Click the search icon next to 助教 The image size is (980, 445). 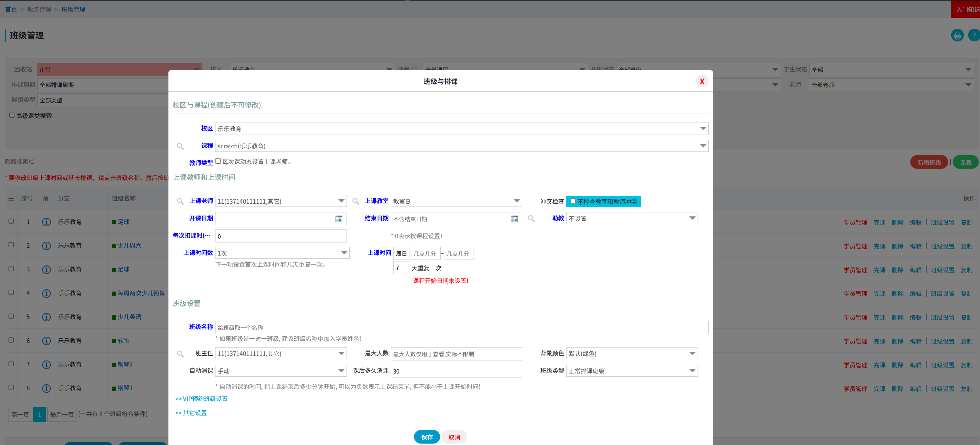(x=531, y=219)
